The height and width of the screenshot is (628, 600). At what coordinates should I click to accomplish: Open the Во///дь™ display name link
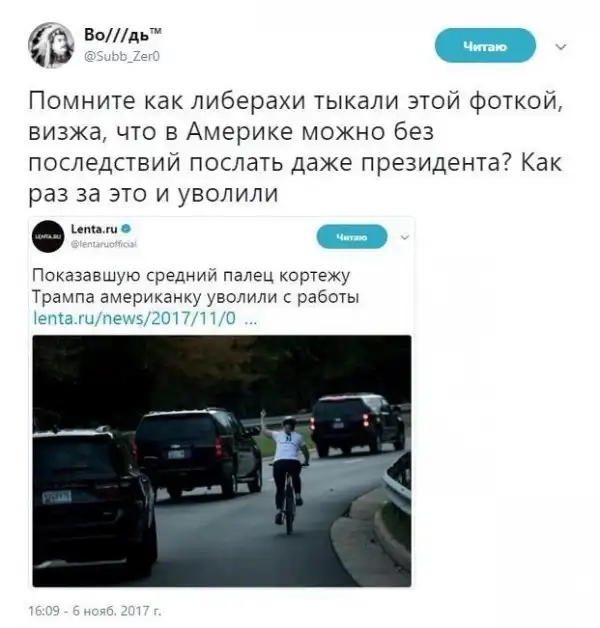tap(123, 35)
